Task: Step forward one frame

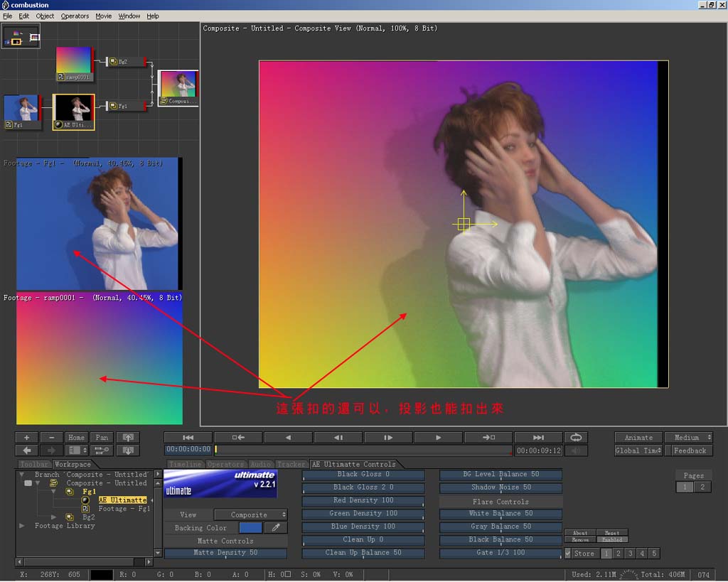Action: (x=388, y=438)
